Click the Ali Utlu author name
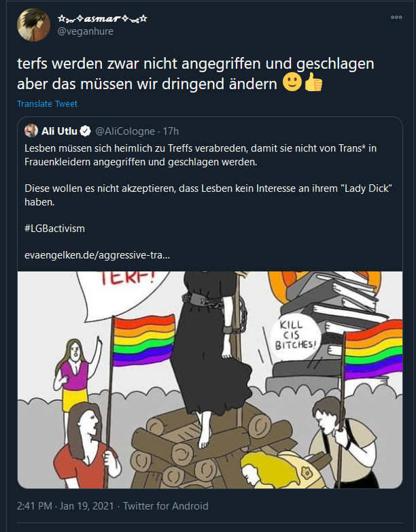 [x=59, y=131]
